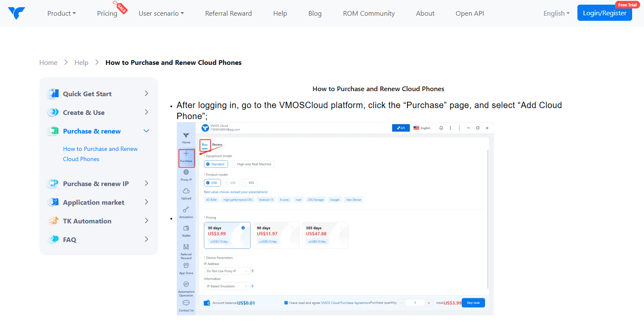Click the Purchase & renew IP icon

tap(53, 184)
